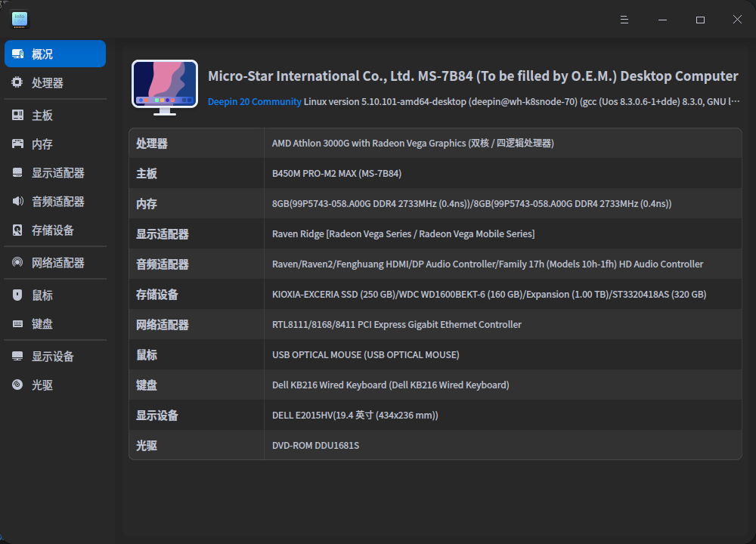Click the 处理器 processor chip icon
This screenshot has height=544, width=756.
[17, 82]
